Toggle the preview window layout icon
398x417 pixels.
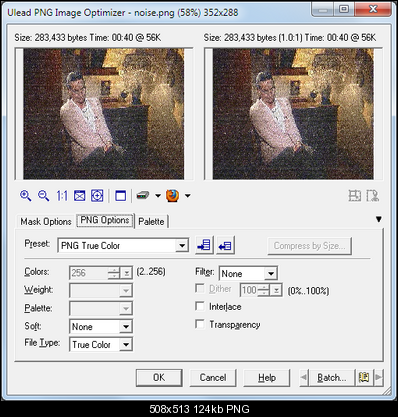point(120,196)
